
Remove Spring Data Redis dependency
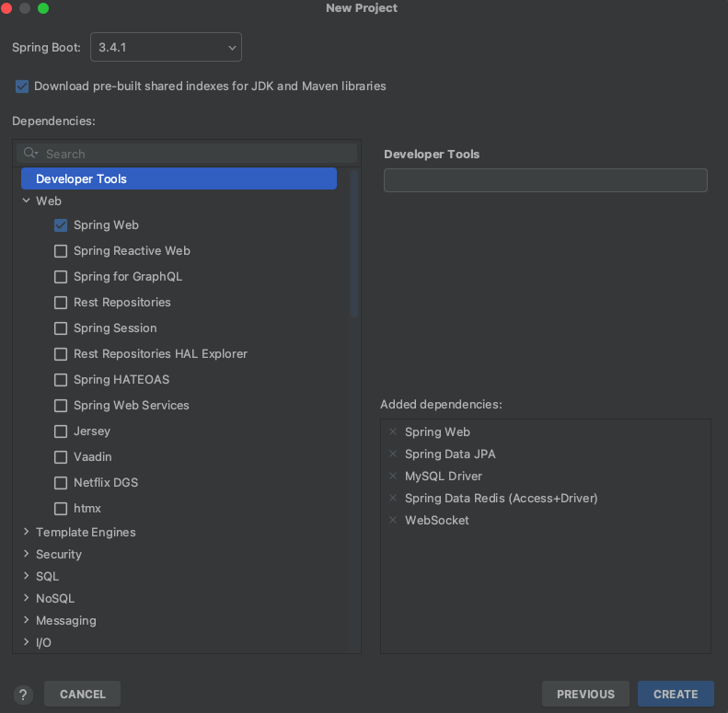[x=393, y=498]
